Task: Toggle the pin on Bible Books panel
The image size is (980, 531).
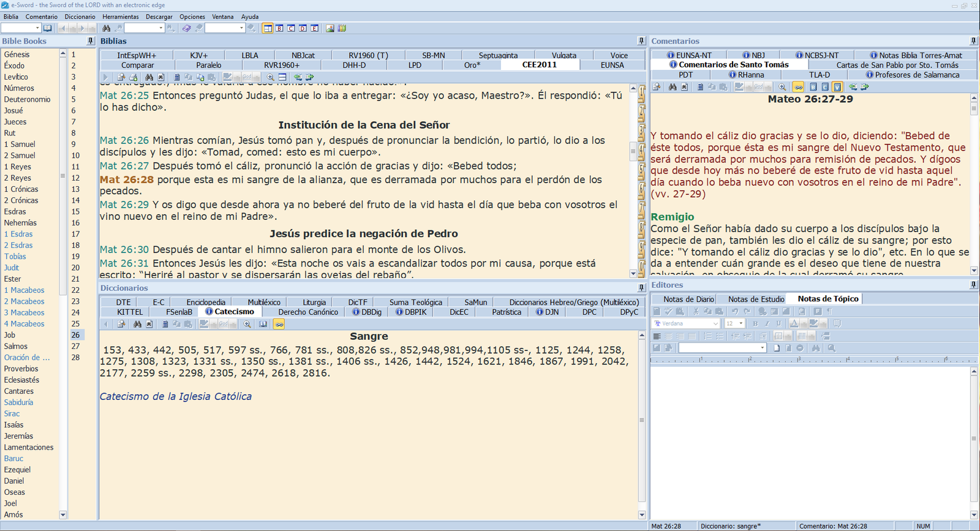Action: click(91, 41)
